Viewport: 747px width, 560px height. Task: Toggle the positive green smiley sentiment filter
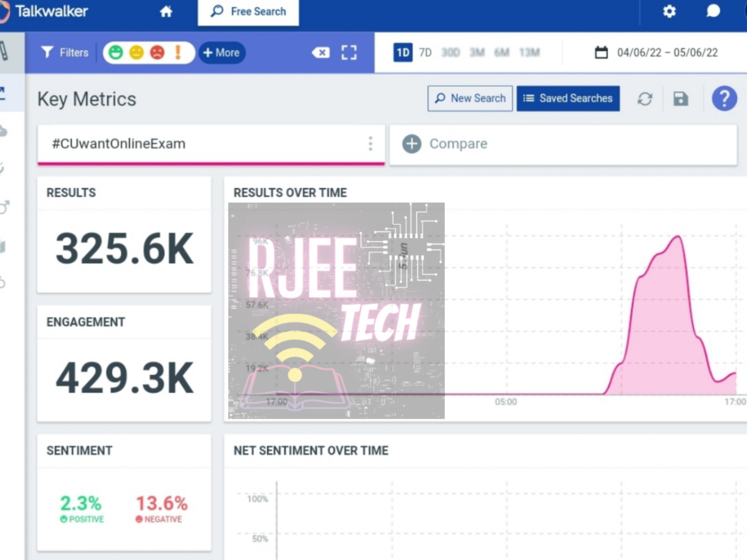(x=116, y=53)
